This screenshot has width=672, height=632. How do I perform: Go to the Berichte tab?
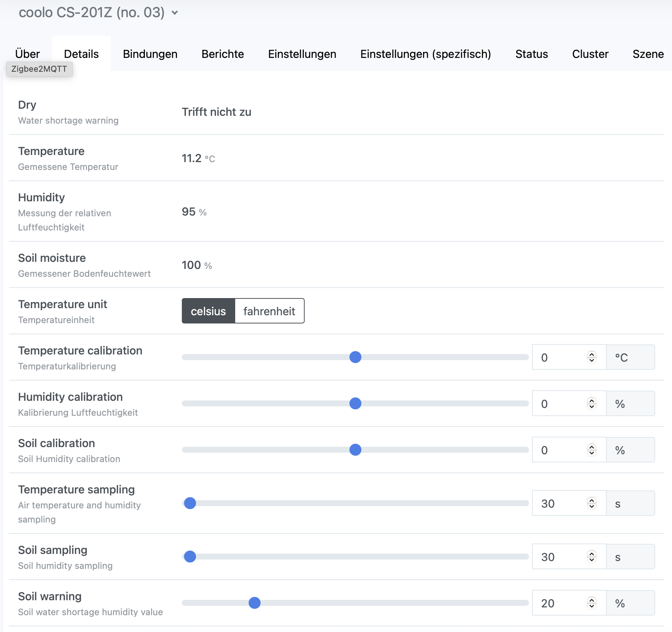(x=223, y=54)
